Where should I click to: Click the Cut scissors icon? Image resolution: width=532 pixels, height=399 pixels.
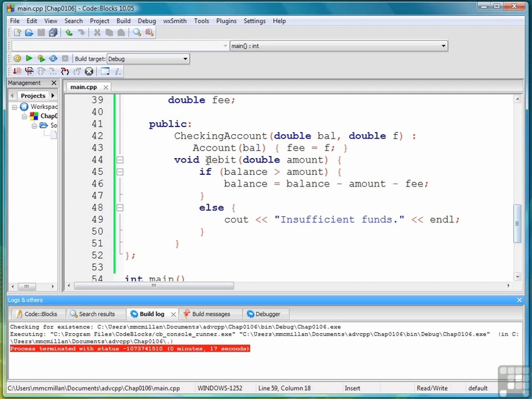[x=97, y=33]
